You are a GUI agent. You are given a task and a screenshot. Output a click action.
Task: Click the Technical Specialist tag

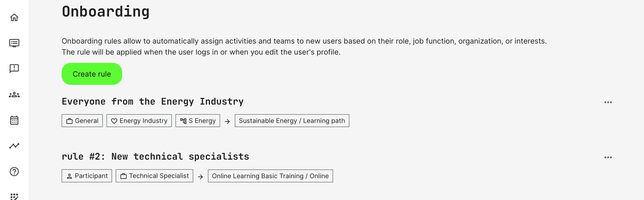pos(154,176)
